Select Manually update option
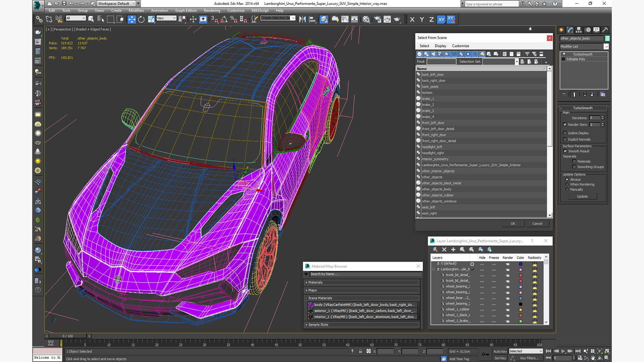Viewport: 644px width, 362px height. point(567,190)
